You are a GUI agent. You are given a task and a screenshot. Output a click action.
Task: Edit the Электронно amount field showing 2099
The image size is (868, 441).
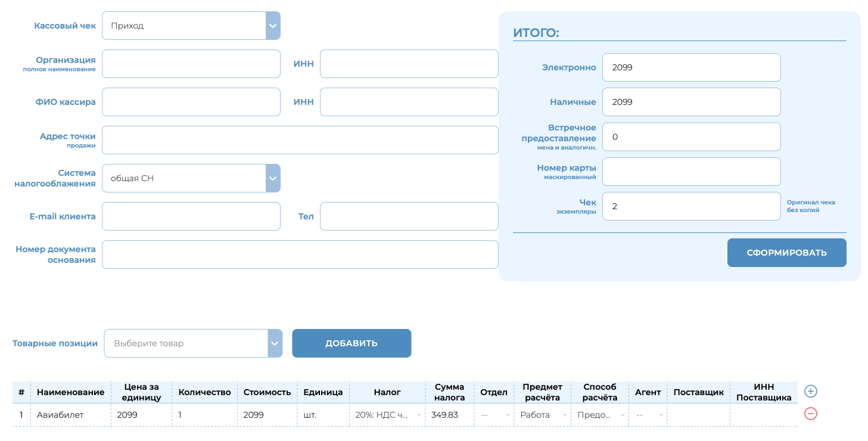coord(691,67)
